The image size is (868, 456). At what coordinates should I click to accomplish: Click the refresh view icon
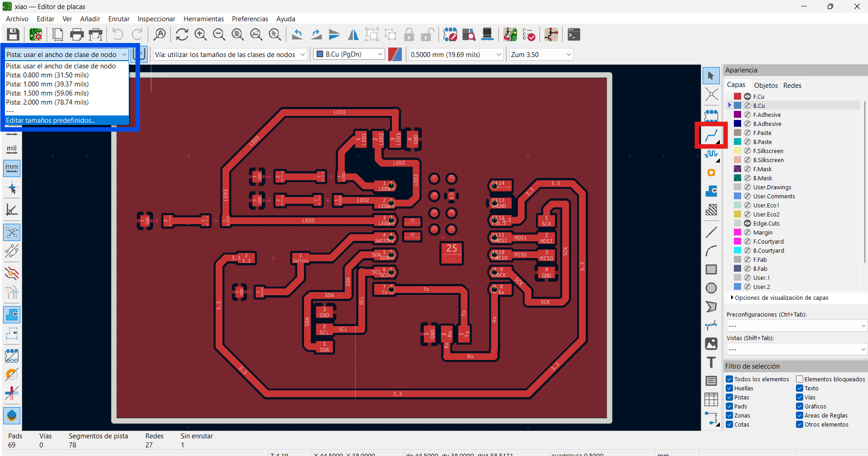[182, 34]
